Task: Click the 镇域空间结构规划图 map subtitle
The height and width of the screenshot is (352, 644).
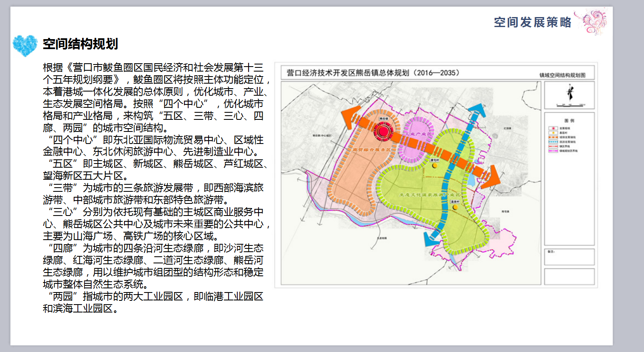Action: (562, 75)
